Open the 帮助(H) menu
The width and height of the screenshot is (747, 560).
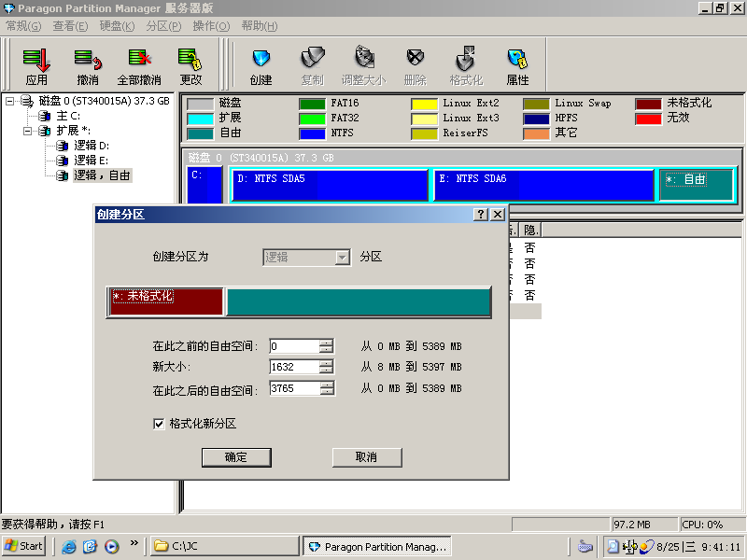[260, 26]
